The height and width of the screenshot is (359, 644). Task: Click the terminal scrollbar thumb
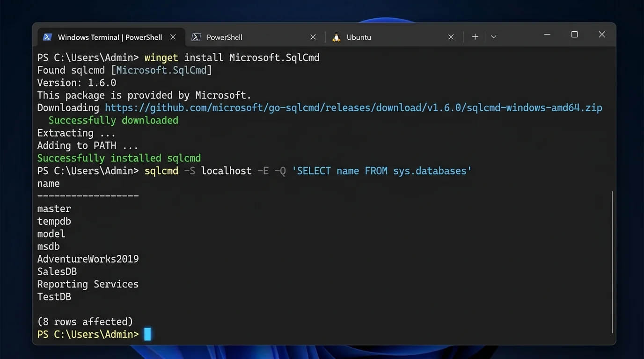[612, 262]
